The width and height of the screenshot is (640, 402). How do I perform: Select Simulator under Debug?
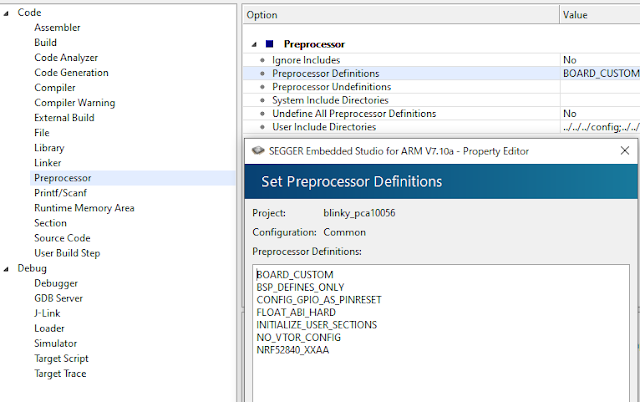[x=56, y=343]
